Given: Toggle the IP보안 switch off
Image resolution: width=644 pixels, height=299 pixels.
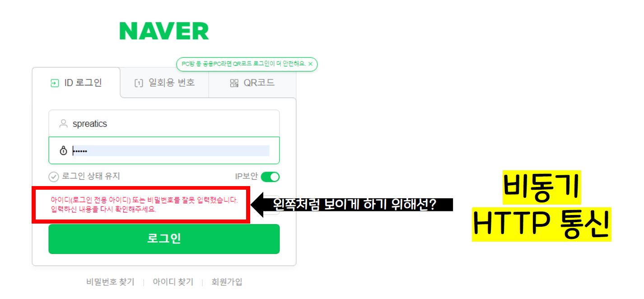Looking at the screenshot, I should [270, 177].
